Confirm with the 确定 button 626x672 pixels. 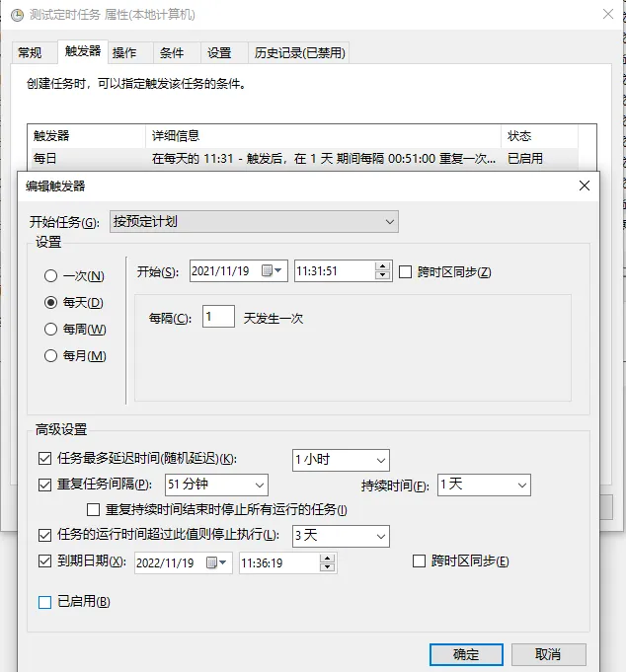tap(466, 654)
